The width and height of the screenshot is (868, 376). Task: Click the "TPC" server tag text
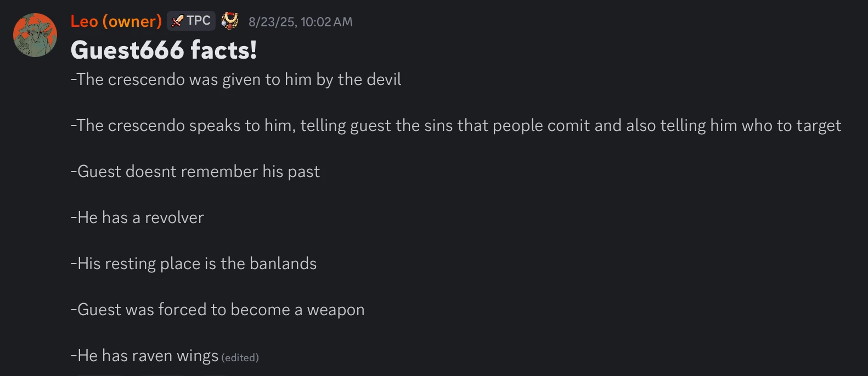tap(198, 21)
